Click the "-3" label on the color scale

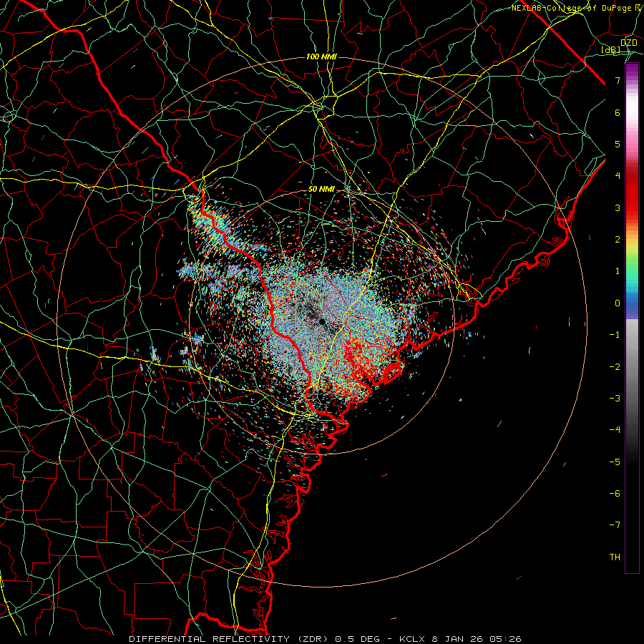tap(615, 399)
